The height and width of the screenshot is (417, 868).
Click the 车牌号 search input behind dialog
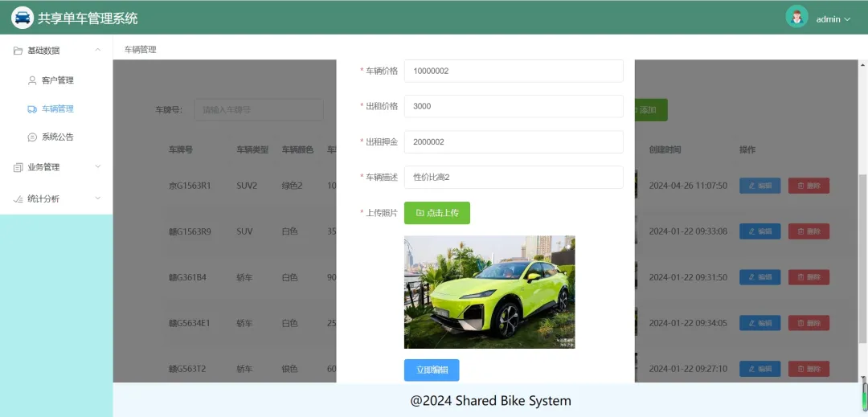(x=259, y=109)
